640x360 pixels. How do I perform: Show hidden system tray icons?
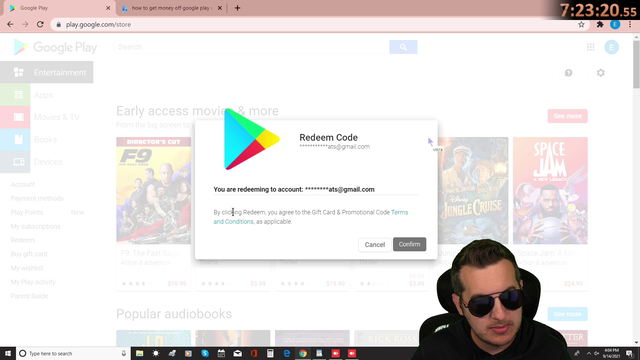pyautogui.click(x=589, y=353)
